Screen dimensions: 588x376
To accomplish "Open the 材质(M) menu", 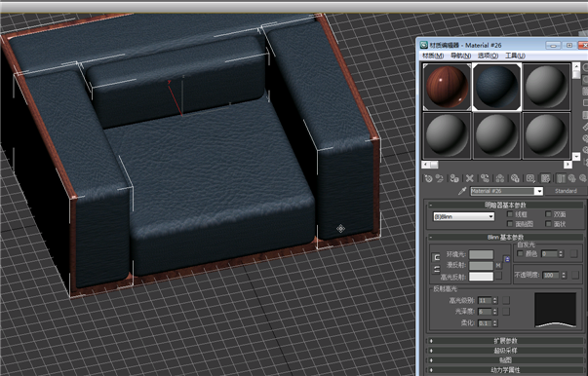I will [433, 56].
